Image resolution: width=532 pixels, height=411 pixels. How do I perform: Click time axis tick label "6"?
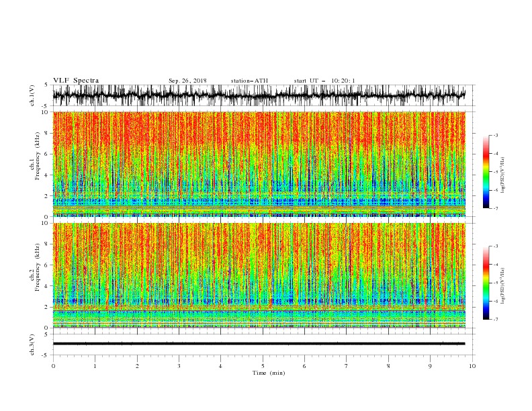coord(304,366)
